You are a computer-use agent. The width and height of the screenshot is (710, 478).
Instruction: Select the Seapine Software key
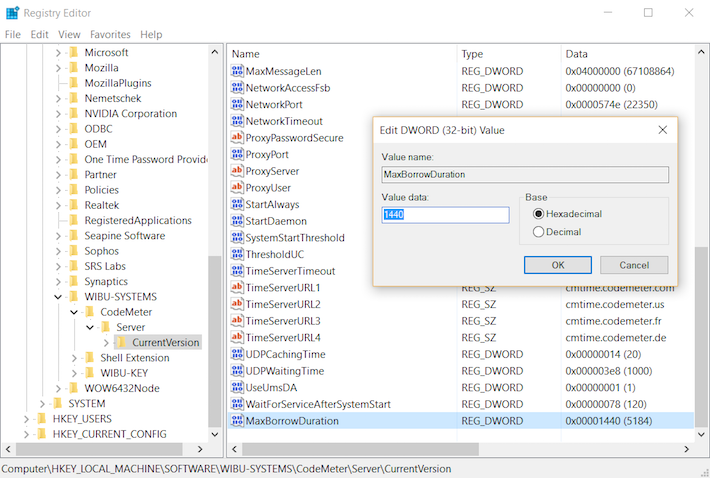125,235
